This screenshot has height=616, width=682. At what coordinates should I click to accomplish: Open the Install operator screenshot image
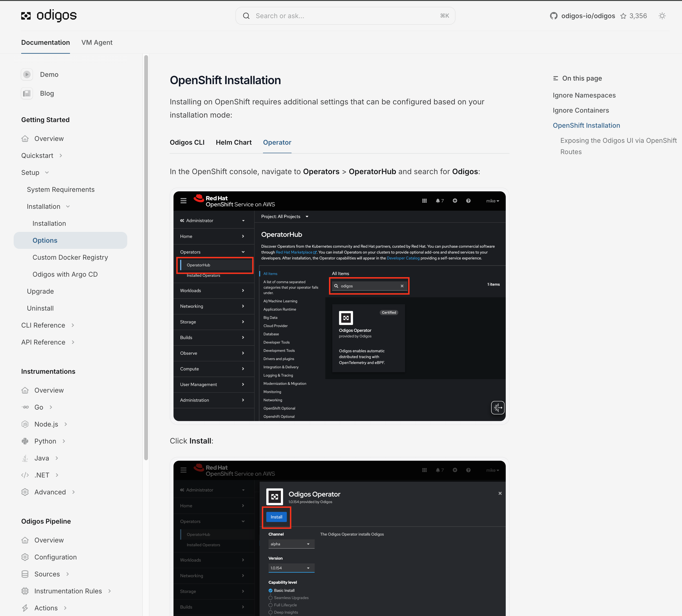click(x=339, y=538)
